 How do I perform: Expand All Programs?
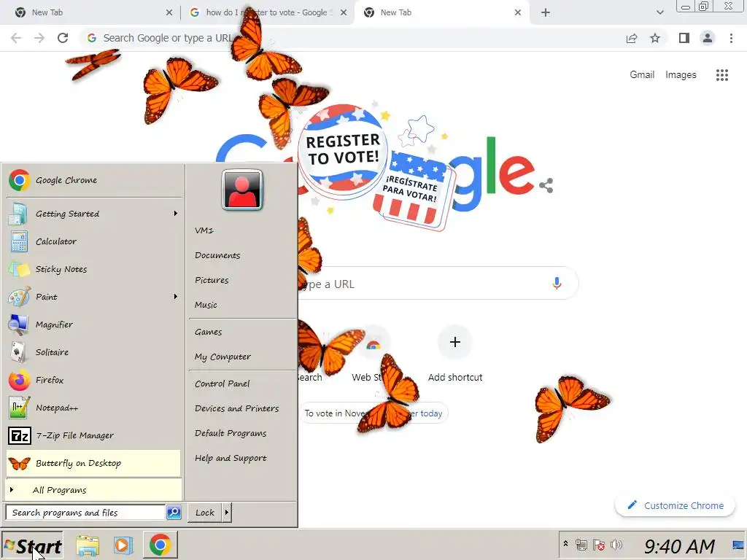[x=93, y=489]
